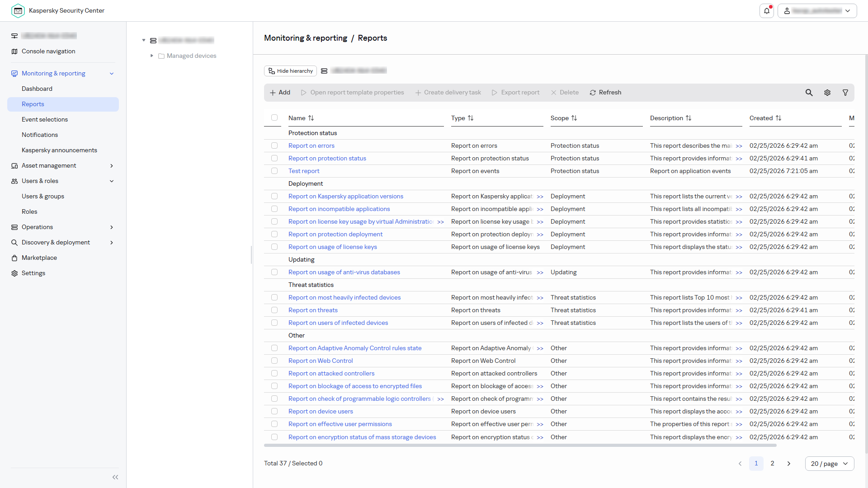Viewport: 868px width, 488px height.
Task: Expand the Asset management section
Action: pyautogui.click(x=112, y=166)
